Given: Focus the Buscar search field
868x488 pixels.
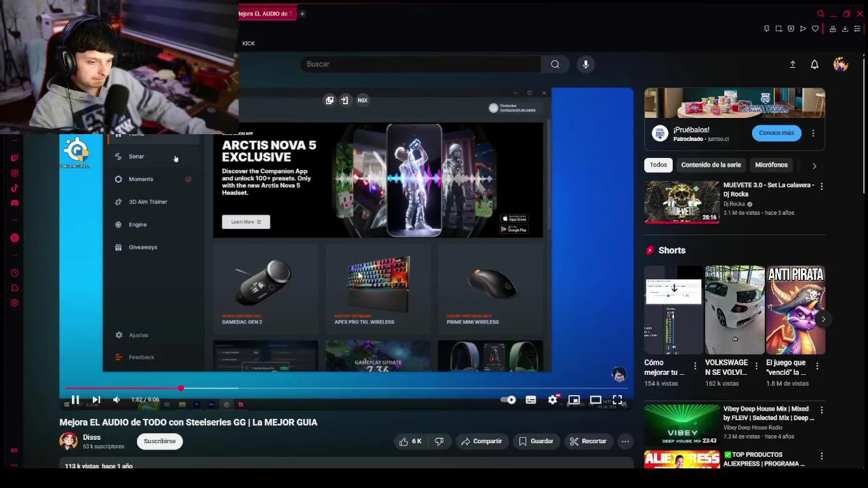Looking at the screenshot, I should click(x=420, y=64).
